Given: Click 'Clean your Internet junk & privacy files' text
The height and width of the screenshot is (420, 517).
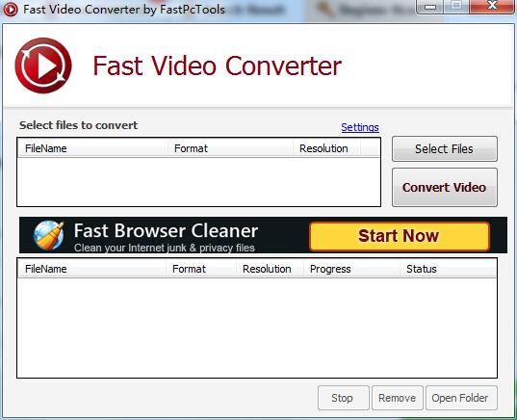Looking at the screenshot, I should point(165,248).
